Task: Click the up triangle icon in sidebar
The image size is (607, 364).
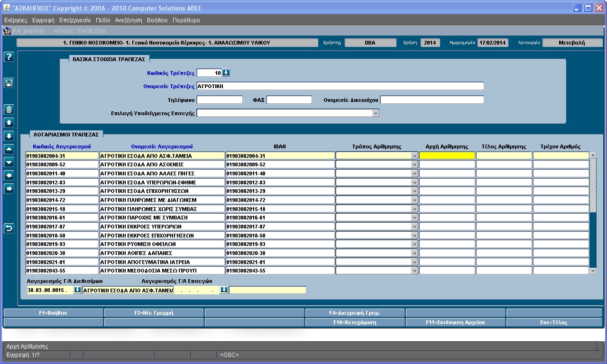Action: point(9,149)
